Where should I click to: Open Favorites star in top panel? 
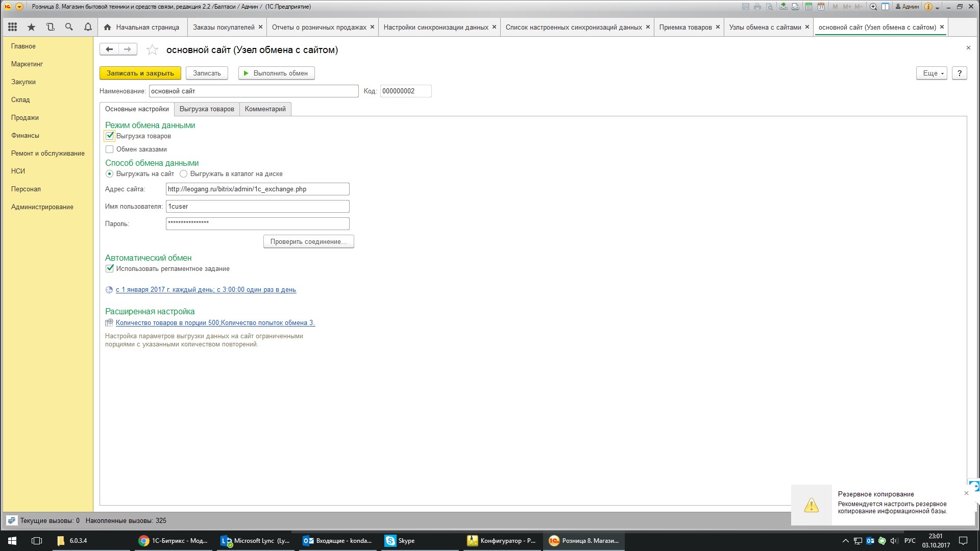point(32,27)
